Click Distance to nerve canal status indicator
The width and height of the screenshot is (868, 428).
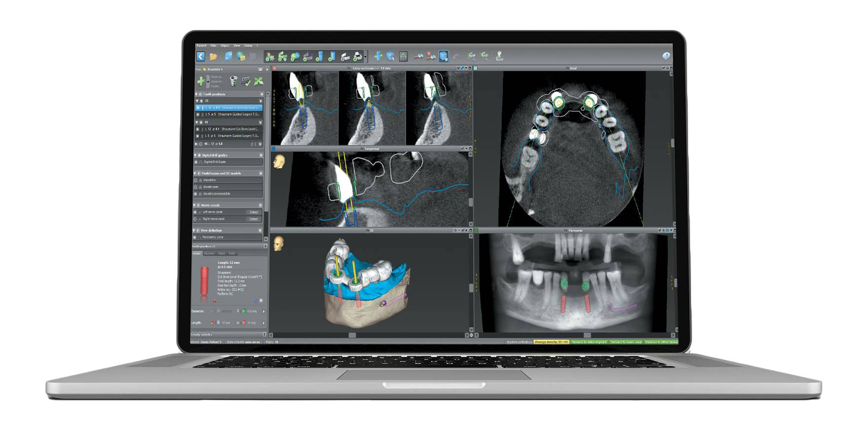pyautogui.click(x=626, y=342)
